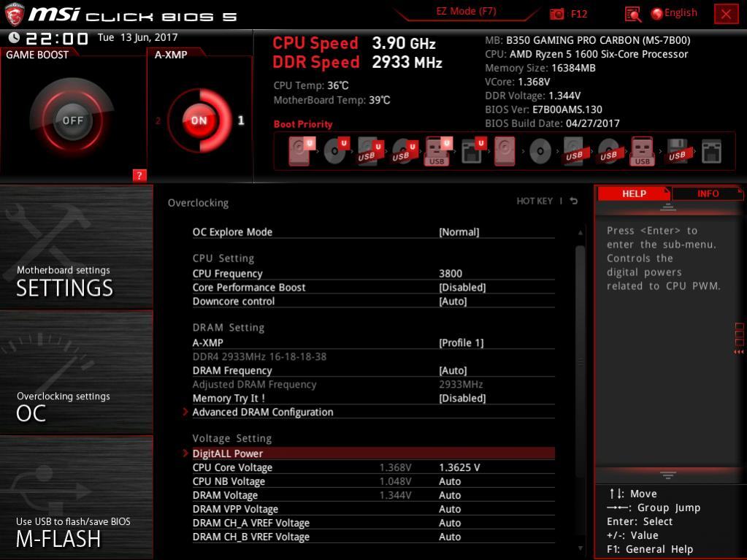Click the settings list scrollbar thumb
747x560 pixels.
(x=580, y=362)
